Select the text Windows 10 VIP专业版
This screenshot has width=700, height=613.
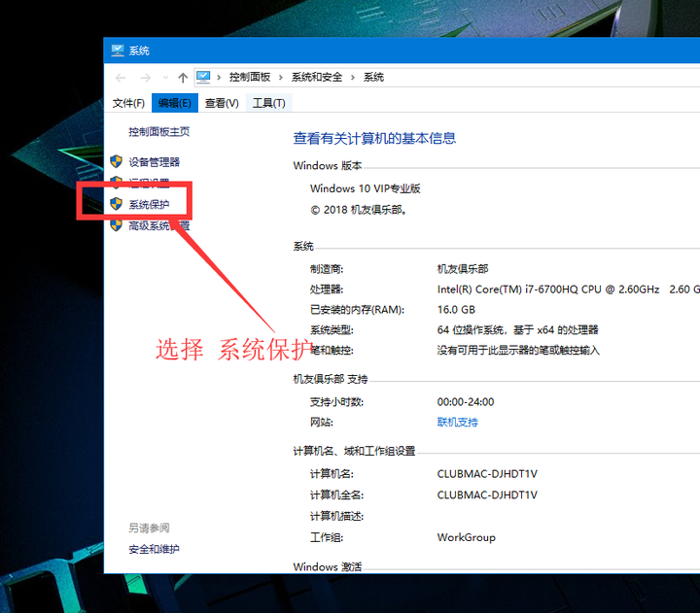[366, 188]
